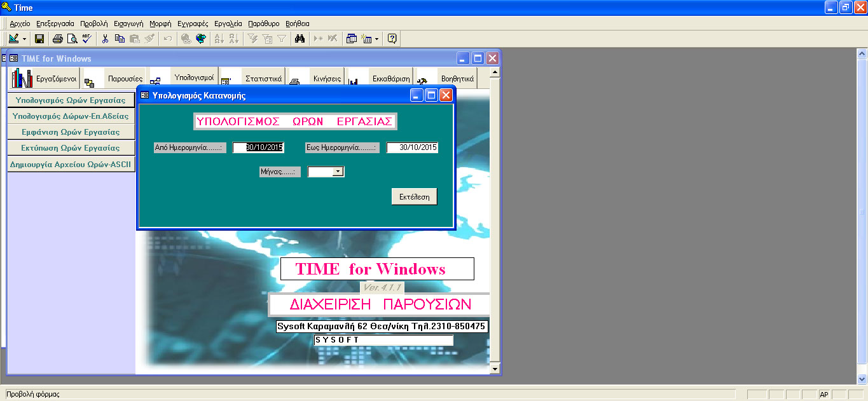Click the Έως Ημερομηνία date field
Viewport: 868px width, 401px height.
pyautogui.click(x=412, y=147)
